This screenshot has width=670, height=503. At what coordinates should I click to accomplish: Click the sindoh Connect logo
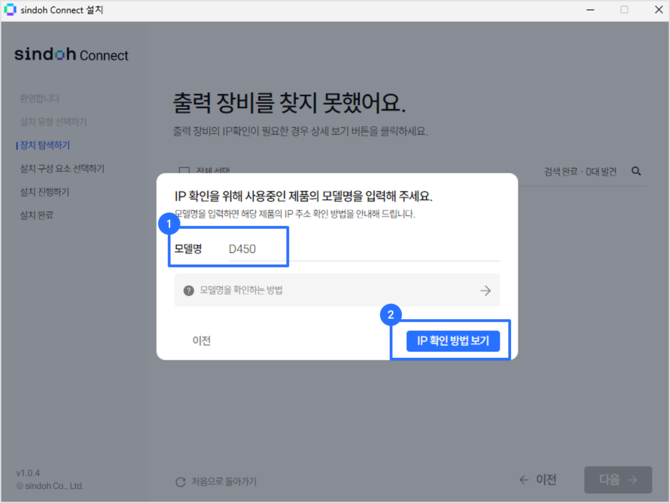pyautogui.click(x=71, y=55)
